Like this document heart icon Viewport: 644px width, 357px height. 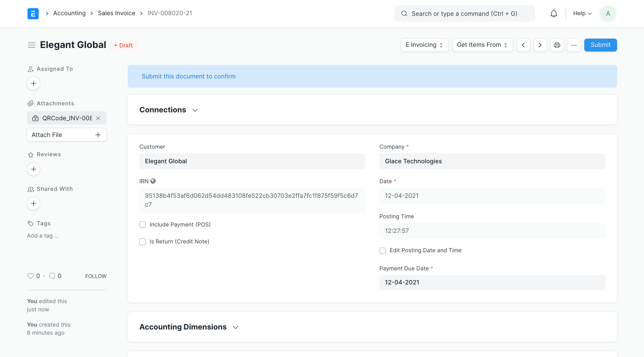coord(30,276)
